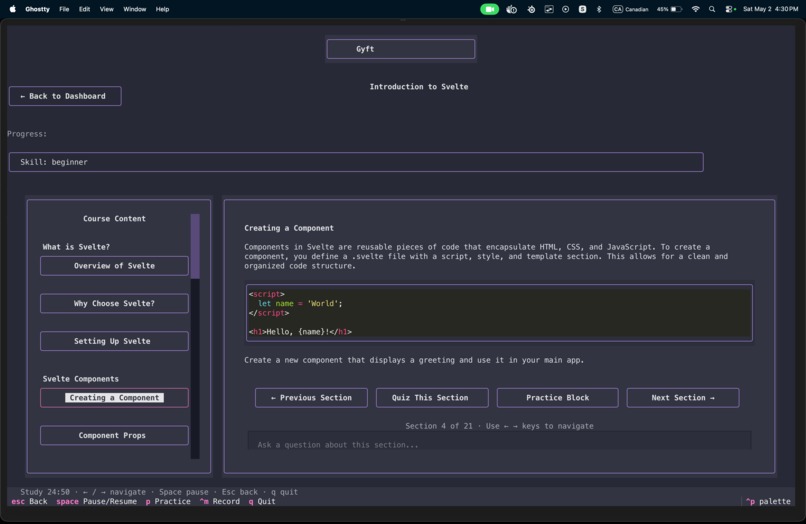Viewport: 806px width, 524px height.
Task: Click the Back to Dashboard button
Action: pyautogui.click(x=65, y=96)
